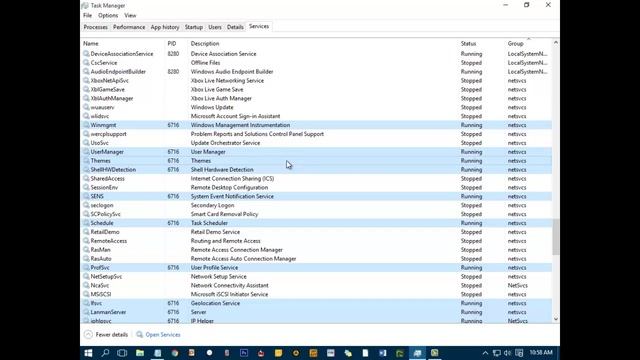Switch to the Startup tab
640x360 pixels.
click(x=193, y=27)
